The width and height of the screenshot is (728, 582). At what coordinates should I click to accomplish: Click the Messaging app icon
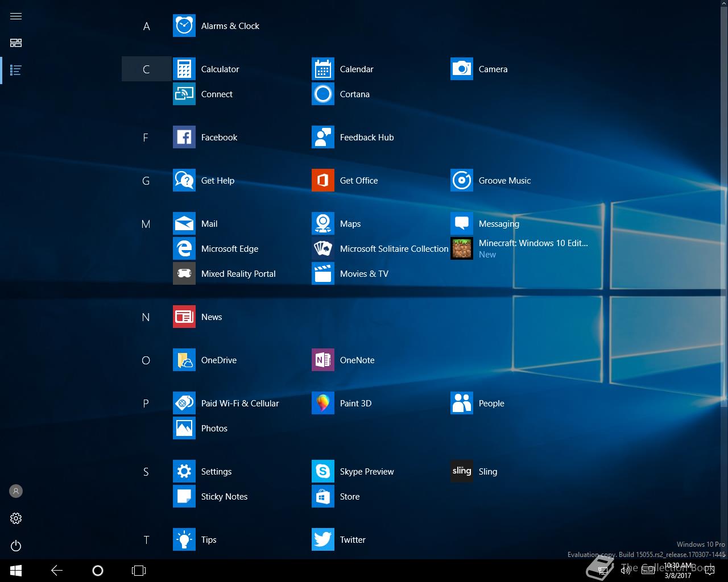(462, 223)
